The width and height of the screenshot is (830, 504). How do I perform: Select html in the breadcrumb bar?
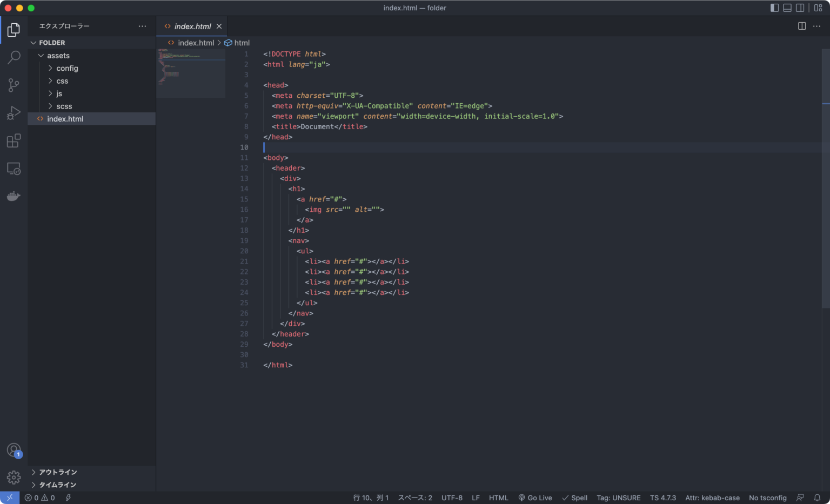click(242, 43)
